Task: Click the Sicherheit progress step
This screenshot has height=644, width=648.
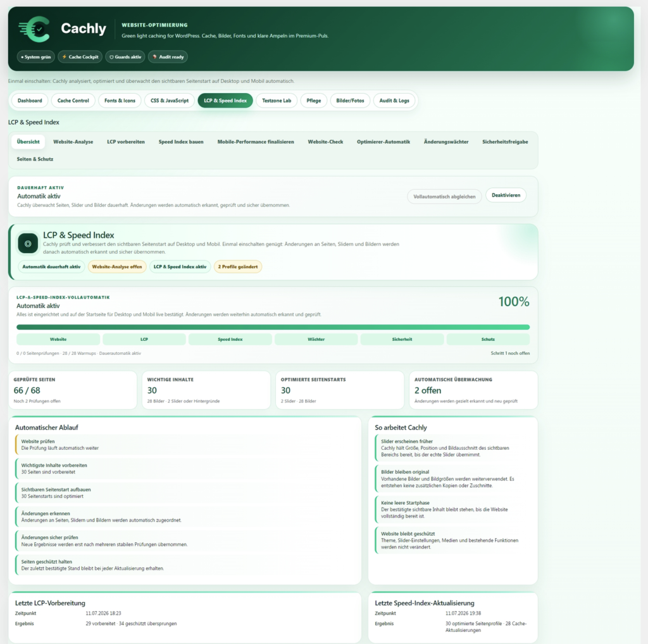Action: [x=402, y=339]
